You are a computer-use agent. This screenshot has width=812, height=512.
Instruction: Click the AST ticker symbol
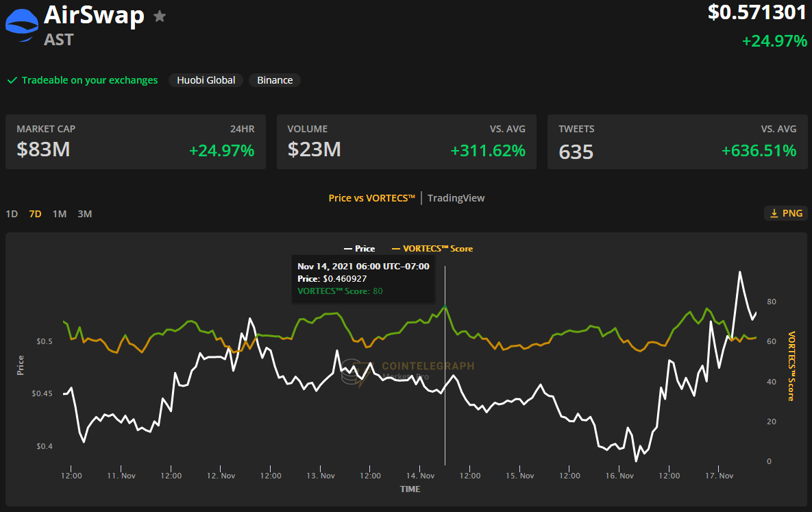58,40
